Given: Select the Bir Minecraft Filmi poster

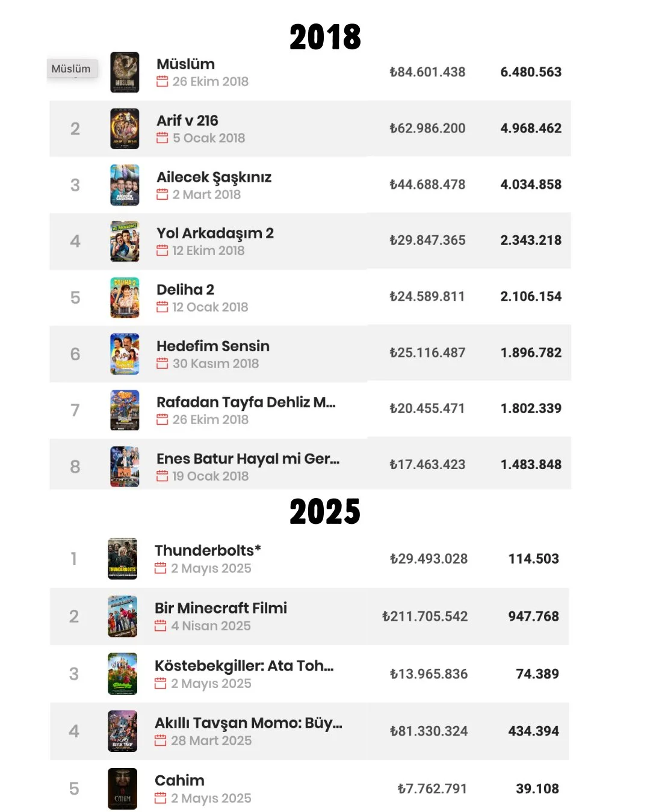Looking at the screenshot, I should 123,617.
